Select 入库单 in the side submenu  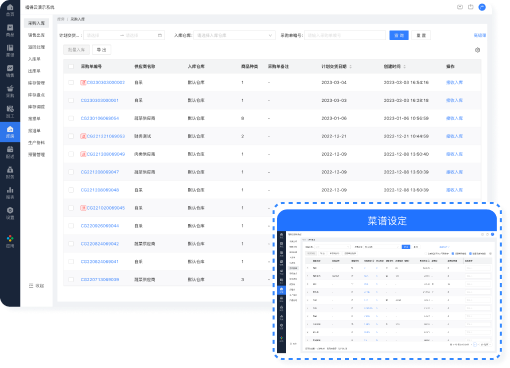click(x=34, y=59)
